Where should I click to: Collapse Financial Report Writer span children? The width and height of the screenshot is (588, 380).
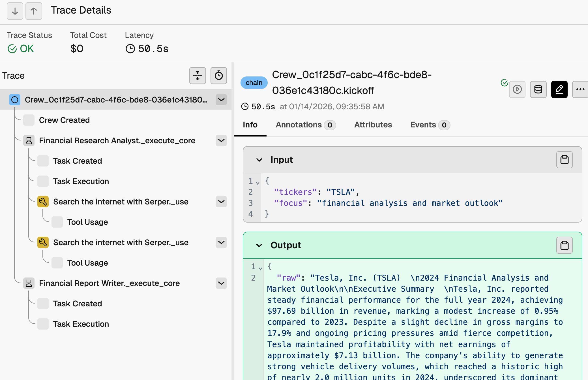(221, 283)
